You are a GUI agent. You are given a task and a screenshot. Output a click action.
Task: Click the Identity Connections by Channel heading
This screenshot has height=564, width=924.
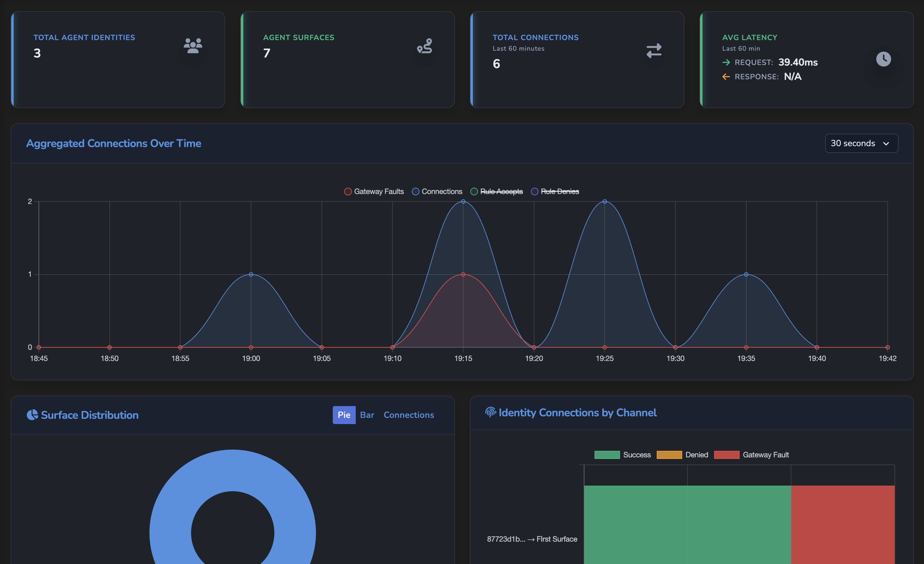coord(578,413)
